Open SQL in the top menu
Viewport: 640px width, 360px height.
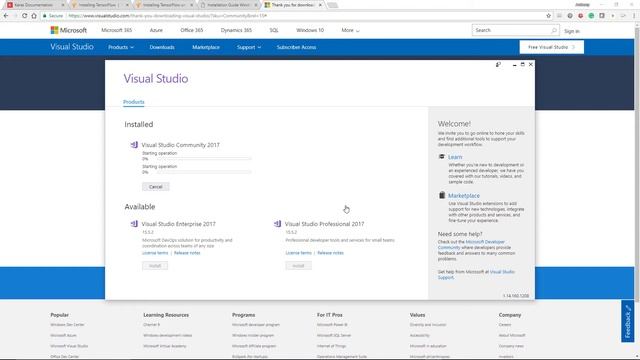point(274,30)
